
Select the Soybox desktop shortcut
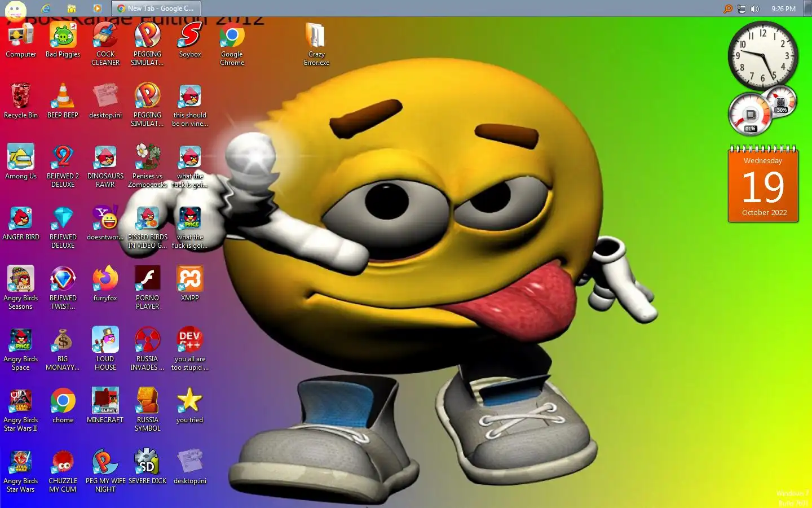pos(190,41)
